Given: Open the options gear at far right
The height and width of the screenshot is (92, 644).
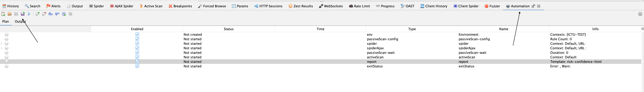Looking at the screenshot, I should click(x=640, y=14).
